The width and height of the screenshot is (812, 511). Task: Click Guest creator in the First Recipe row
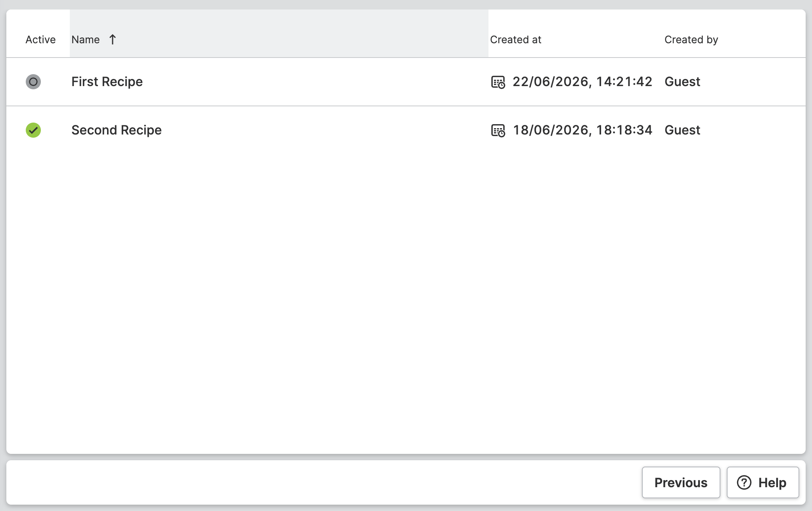coord(682,82)
